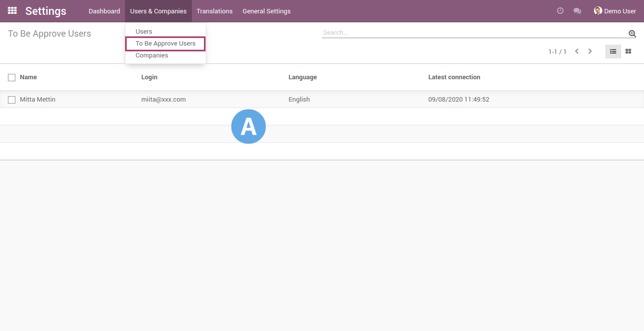Check the select-all checkbox in header
This screenshot has height=331, width=644.
point(11,77)
